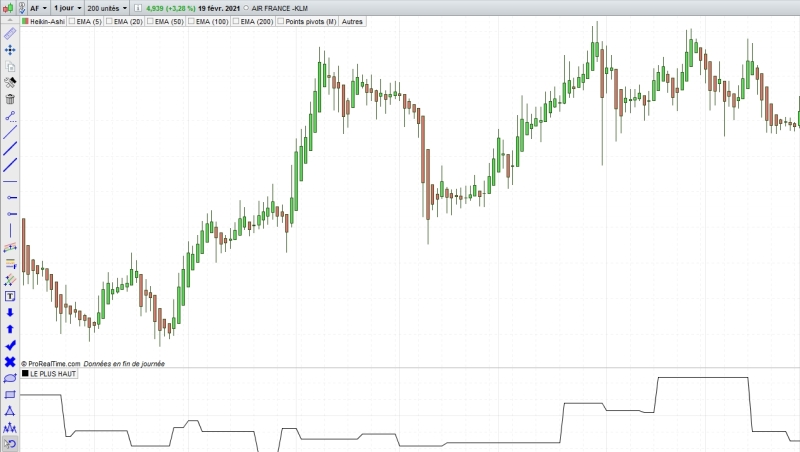Click the info icon before price 4,939
The height and width of the screenshot is (452, 800).
[x=138, y=8]
